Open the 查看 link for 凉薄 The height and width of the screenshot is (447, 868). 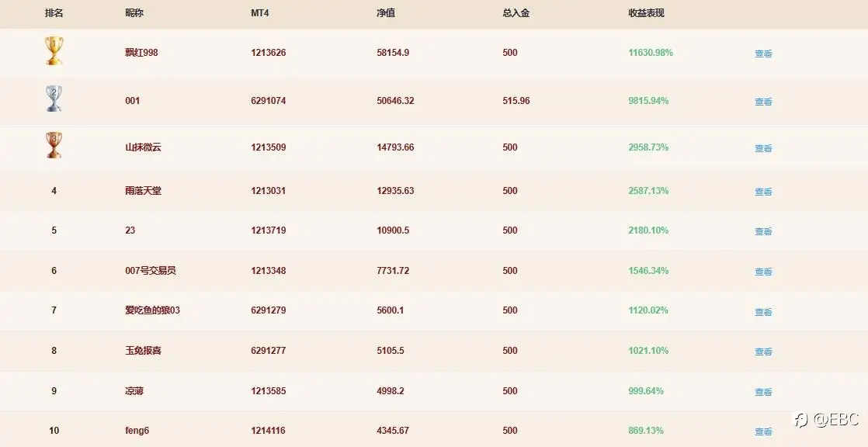[763, 392]
